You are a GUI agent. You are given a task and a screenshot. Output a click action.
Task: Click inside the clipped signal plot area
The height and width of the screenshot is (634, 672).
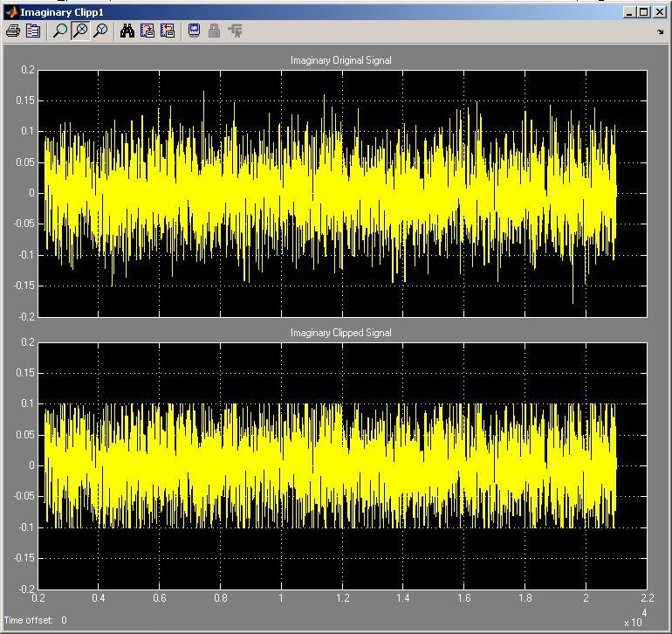click(342, 465)
